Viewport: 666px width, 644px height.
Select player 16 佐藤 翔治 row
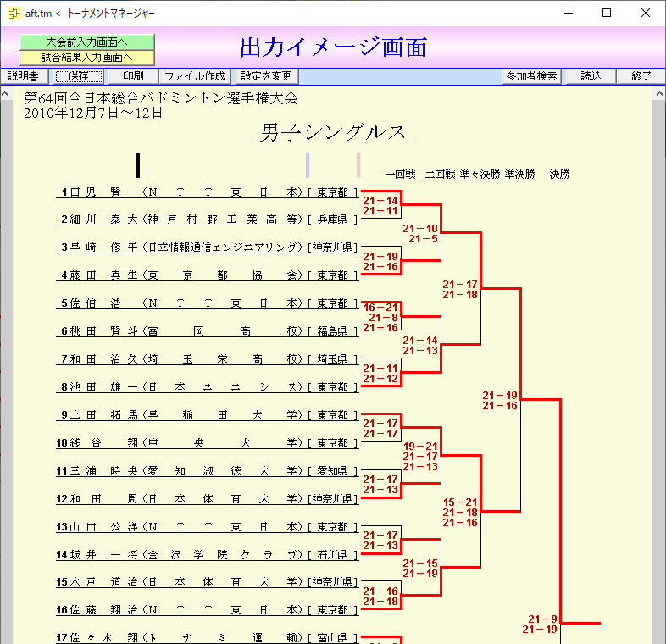click(x=208, y=610)
